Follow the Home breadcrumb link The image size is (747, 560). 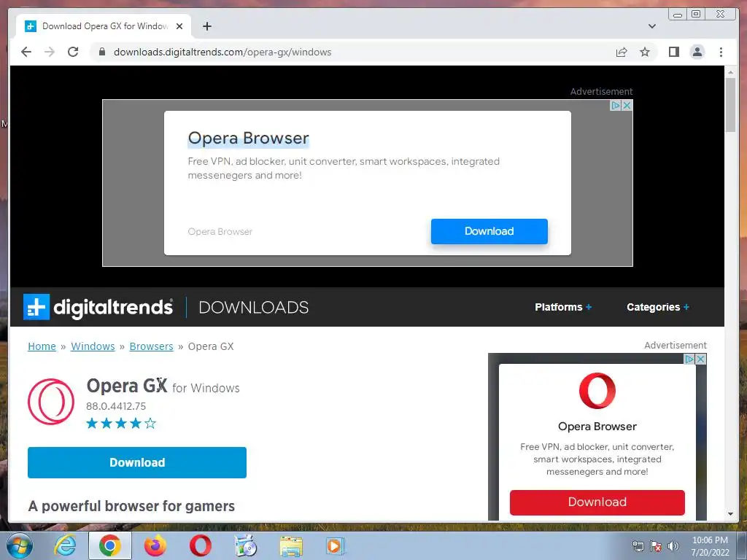pos(42,346)
